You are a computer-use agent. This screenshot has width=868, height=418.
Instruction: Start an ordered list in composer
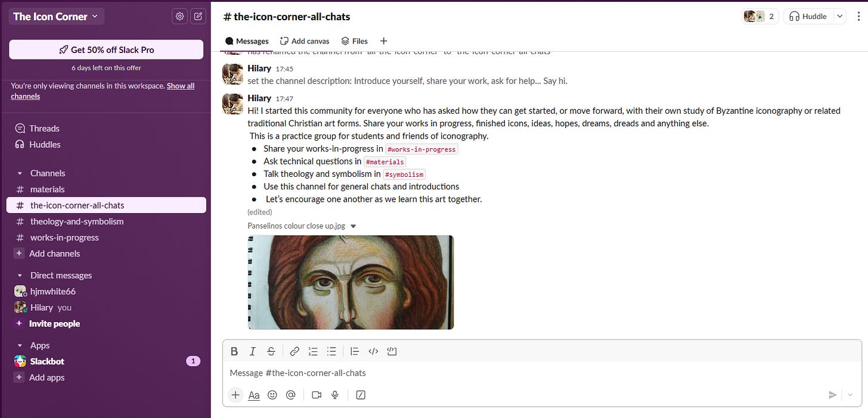(313, 351)
